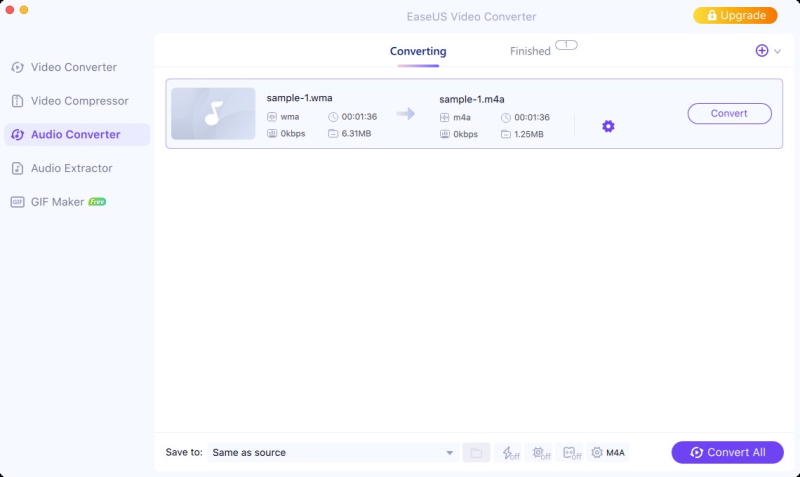Click the source file size icon
This screenshot has width=800, height=477.
[333, 134]
